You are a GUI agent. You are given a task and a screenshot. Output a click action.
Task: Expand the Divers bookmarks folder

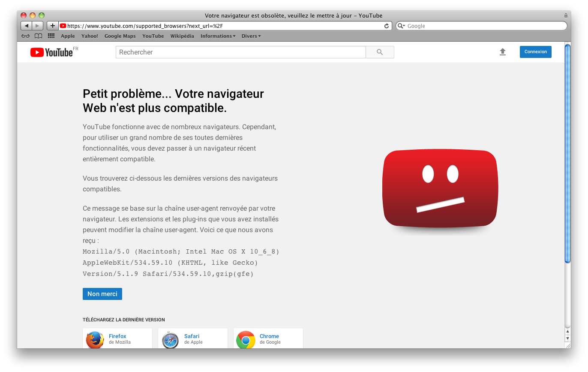click(251, 36)
